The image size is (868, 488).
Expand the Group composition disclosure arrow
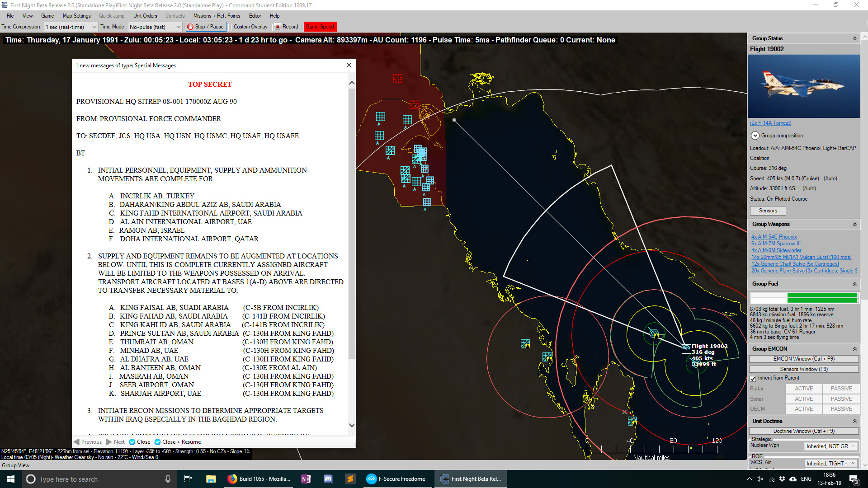point(755,135)
